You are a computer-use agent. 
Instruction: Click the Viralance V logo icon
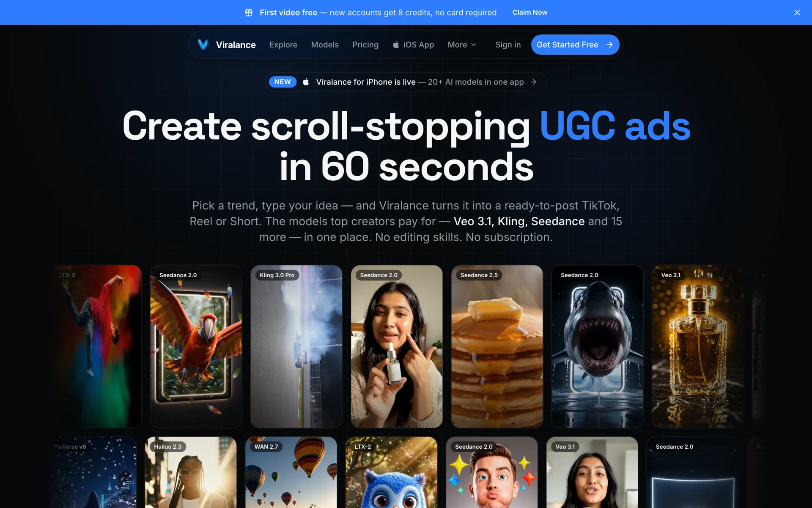pos(203,44)
